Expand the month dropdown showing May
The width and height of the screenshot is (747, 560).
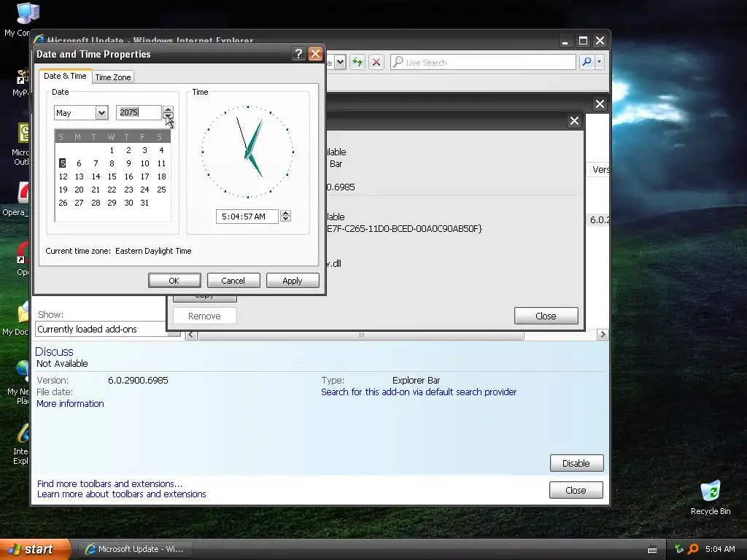click(x=101, y=113)
